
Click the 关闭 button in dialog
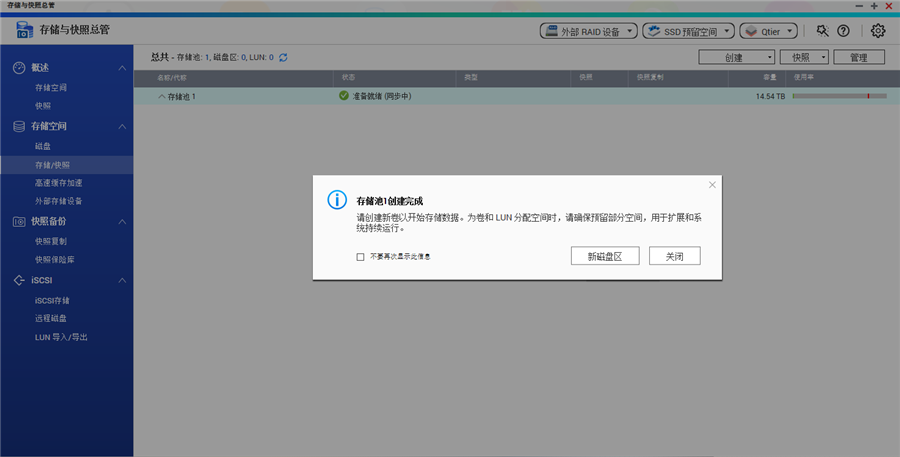[674, 256]
